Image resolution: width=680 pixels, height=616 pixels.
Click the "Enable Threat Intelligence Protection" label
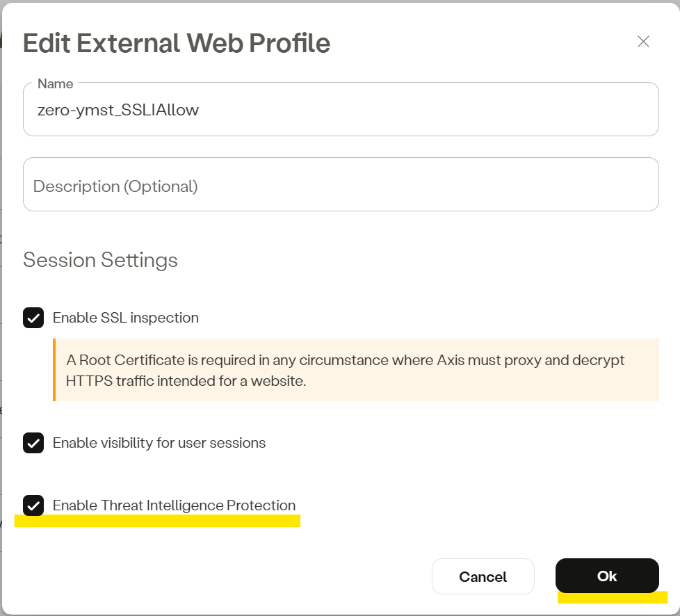[x=174, y=505]
